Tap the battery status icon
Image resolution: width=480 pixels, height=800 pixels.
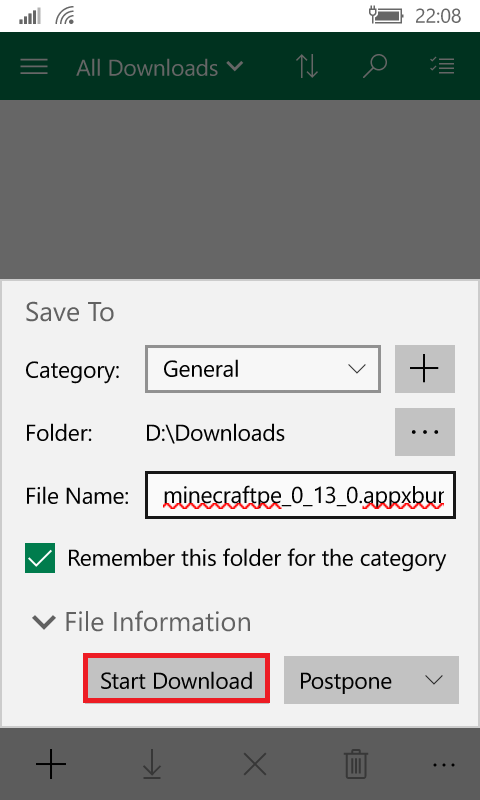388,16
